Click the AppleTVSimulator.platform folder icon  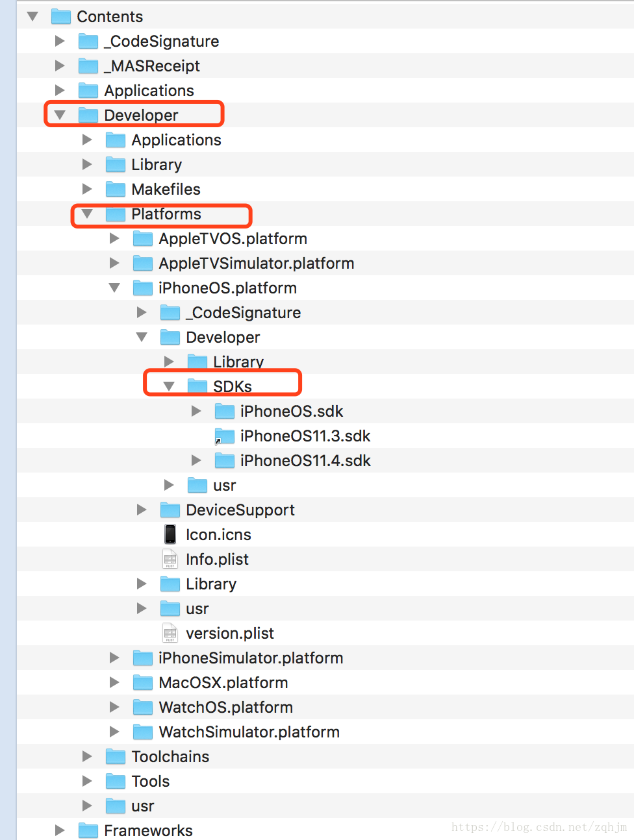(x=143, y=263)
